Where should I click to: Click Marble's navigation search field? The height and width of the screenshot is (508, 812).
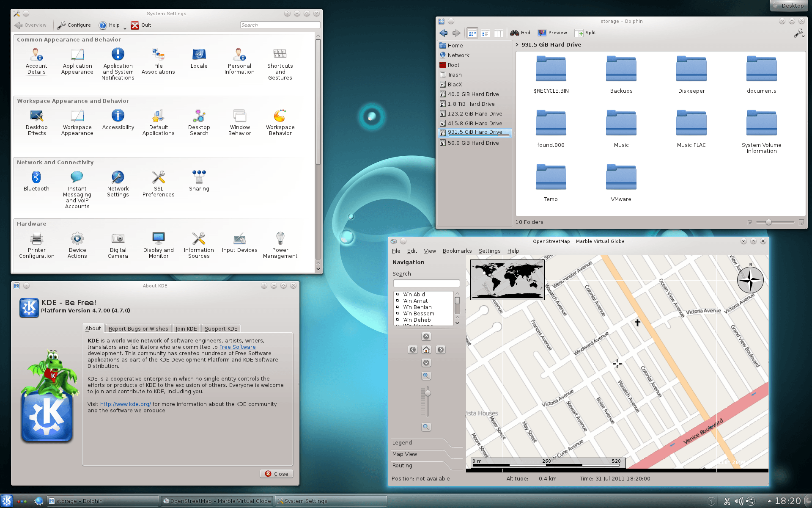tap(426, 283)
